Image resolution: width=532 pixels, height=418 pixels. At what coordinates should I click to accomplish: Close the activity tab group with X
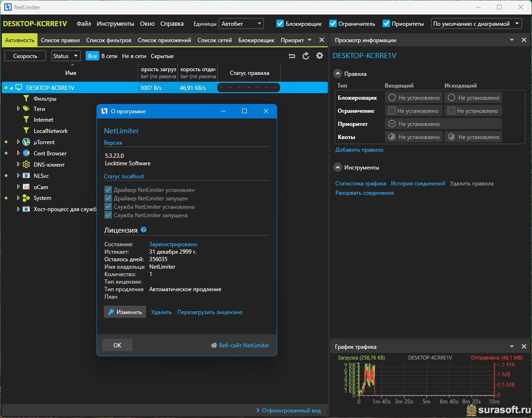[322, 40]
